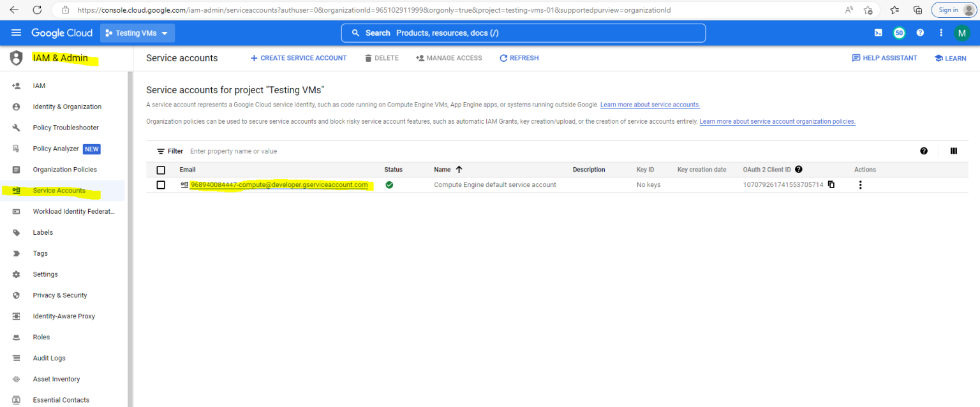Click the question mark beside the filter table
Viewport: 980px width, 407px height.
coord(924,151)
